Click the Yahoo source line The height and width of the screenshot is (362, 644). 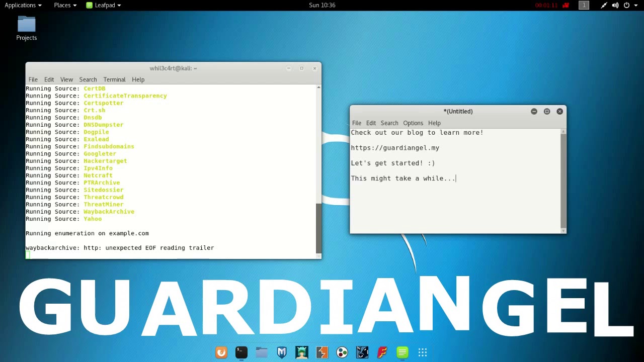pyautogui.click(x=63, y=219)
